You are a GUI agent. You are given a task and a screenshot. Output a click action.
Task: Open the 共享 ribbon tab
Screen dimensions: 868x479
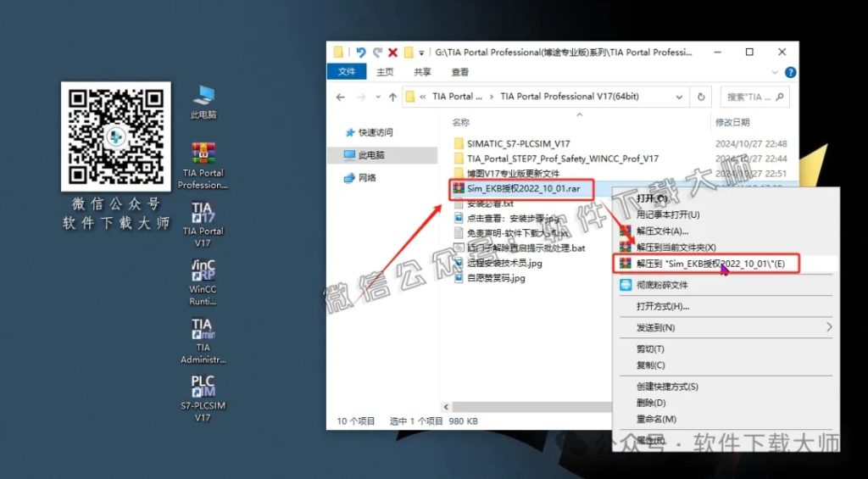pyautogui.click(x=422, y=72)
